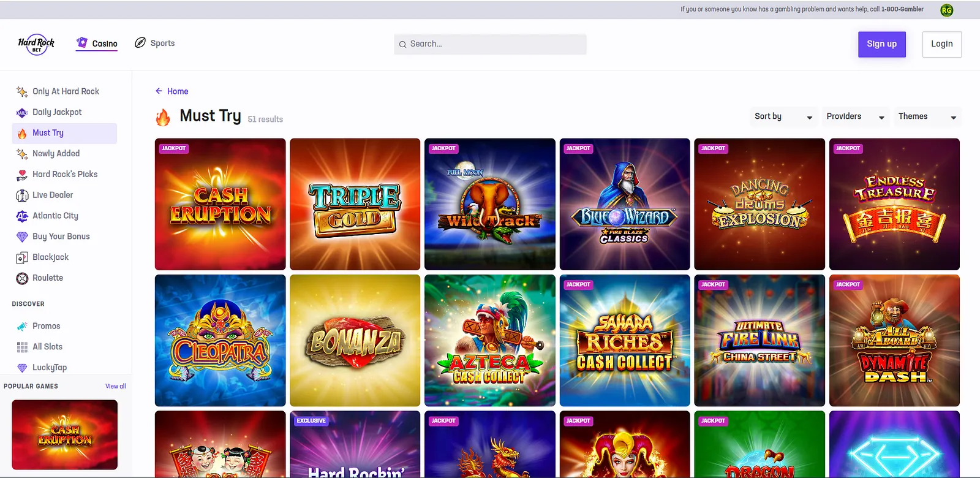980x478 pixels.
Task: Focus the Search input field
Action: coord(490,44)
